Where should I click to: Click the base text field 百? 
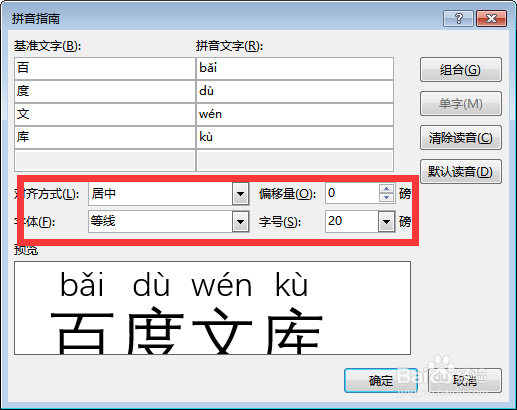click(105, 68)
